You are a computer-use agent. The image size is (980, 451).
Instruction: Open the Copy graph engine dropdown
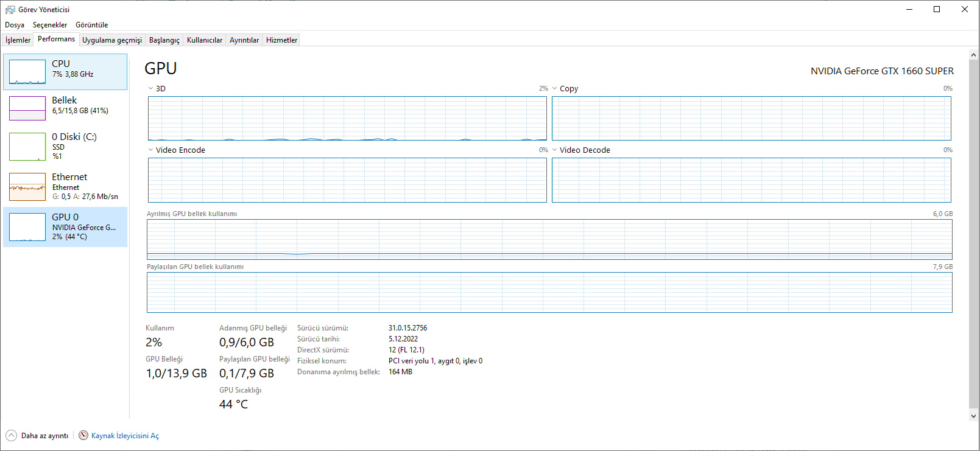pos(555,89)
